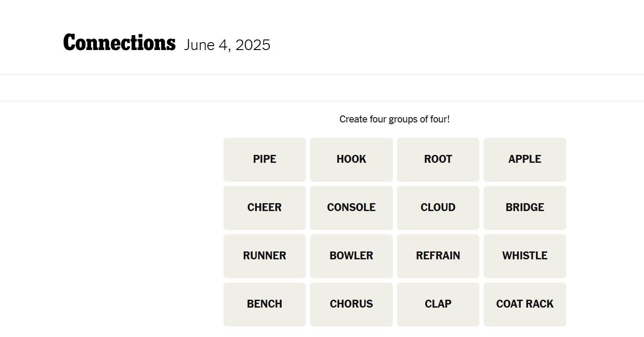Choose the APPLE tile
Image resolution: width=644 pixels, height=337 pixels.
(525, 159)
